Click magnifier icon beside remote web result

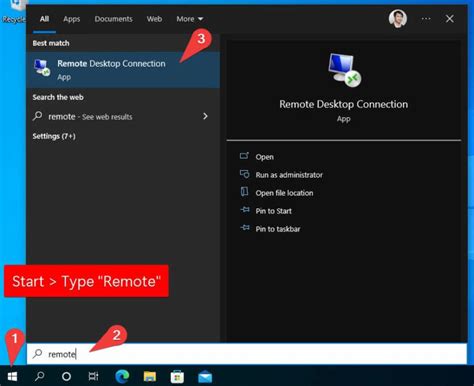38,116
